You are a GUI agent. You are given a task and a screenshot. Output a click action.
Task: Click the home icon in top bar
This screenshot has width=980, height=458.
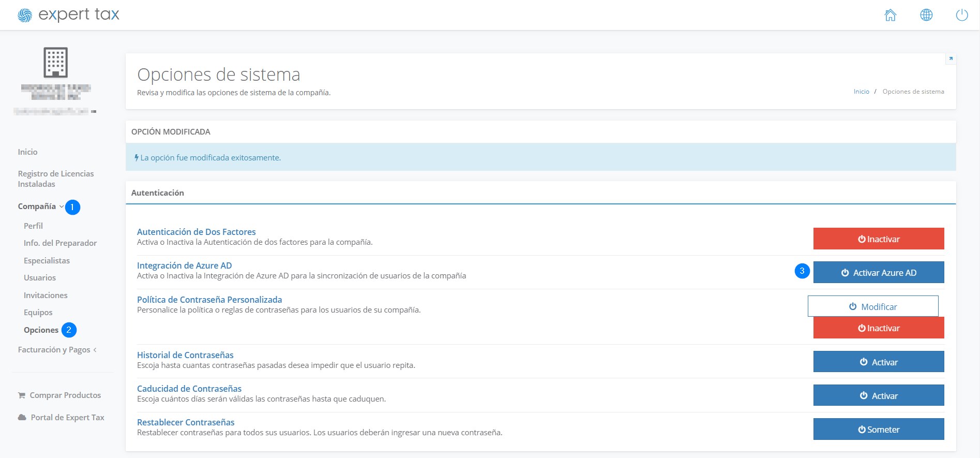point(890,16)
